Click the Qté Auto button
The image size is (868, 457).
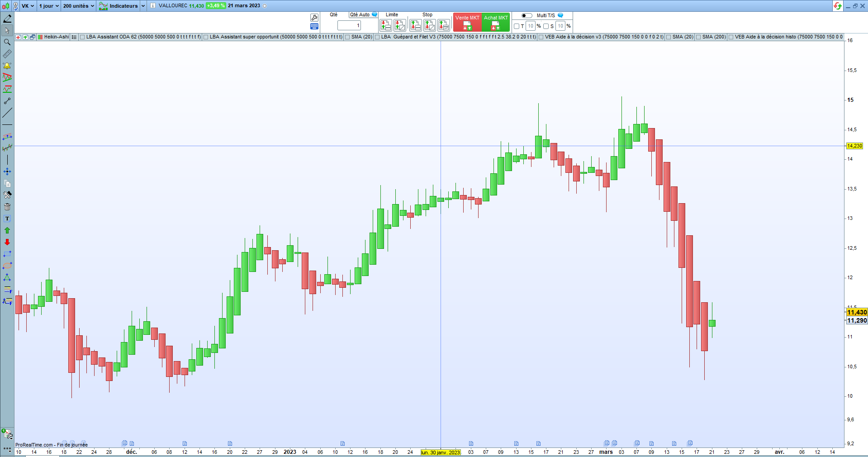click(x=363, y=15)
